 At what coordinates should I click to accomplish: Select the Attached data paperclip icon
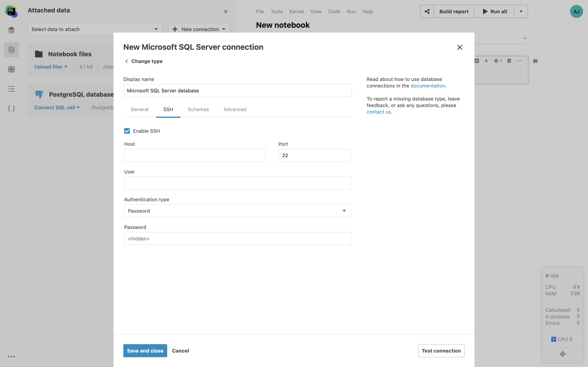click(x=11, y=50)
